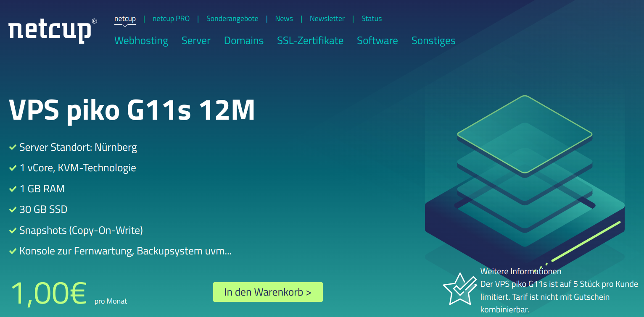Click the 1 vCore, KVM-Technologie text
The image size is (644, 317).
pos(78,168)
